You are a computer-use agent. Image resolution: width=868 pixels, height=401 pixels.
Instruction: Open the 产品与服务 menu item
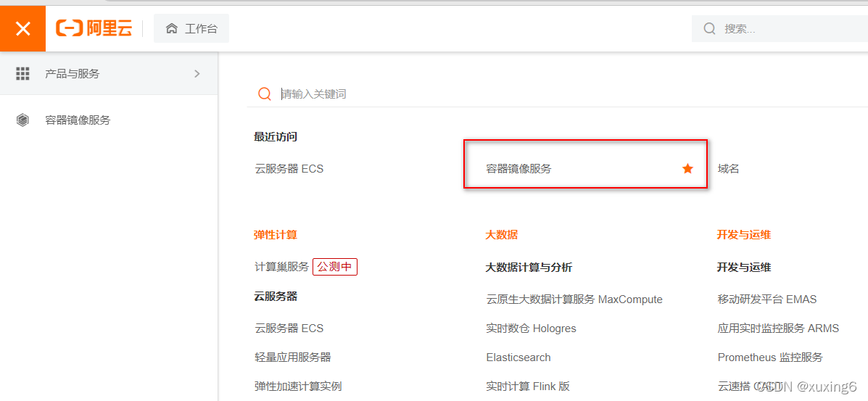click(109, 74)
